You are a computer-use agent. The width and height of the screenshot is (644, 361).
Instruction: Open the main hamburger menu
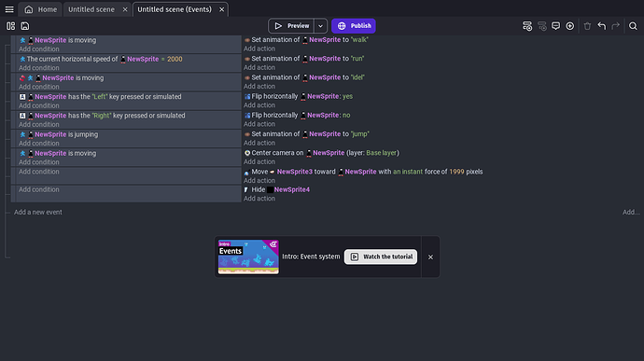[x=9, y=9]
